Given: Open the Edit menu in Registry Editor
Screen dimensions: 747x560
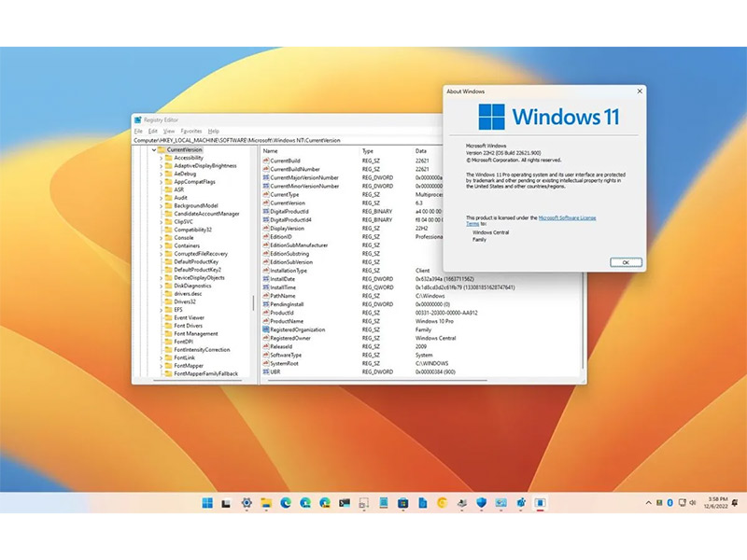Looking at the screenshot, I should (x=152, y=131).
